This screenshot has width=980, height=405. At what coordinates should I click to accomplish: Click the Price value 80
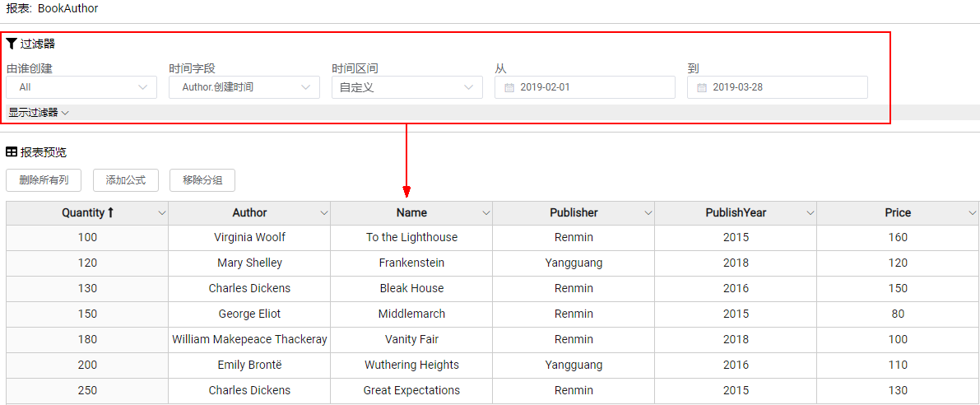pyautogui.click(x=898, y=314)
